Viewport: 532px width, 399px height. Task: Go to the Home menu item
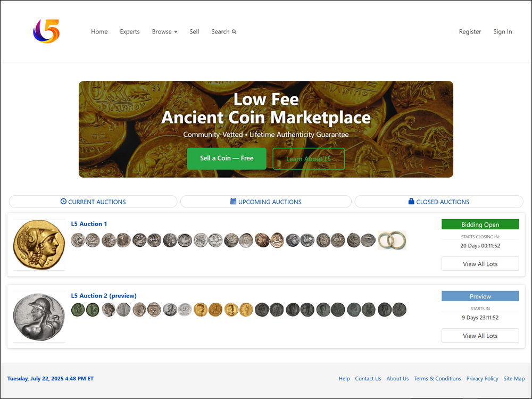click(99, 32)
